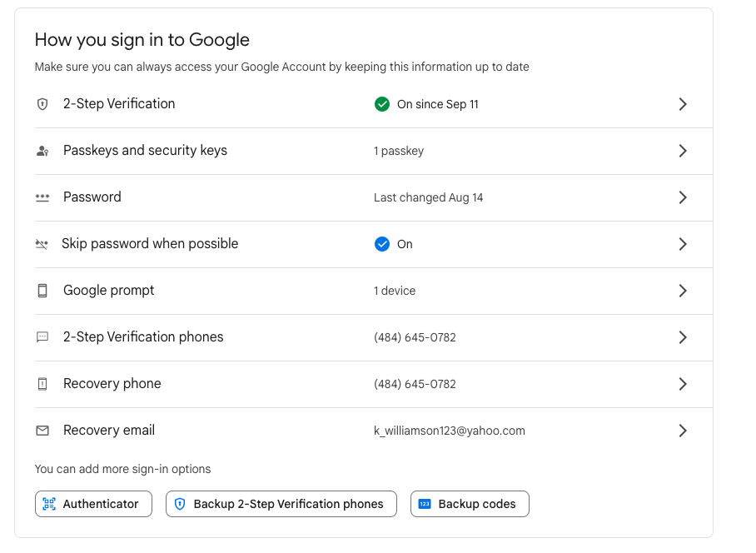Screen dimensions: 756x553
Task: Expand the Password row arrow
Action: click(x=683, y=197)
